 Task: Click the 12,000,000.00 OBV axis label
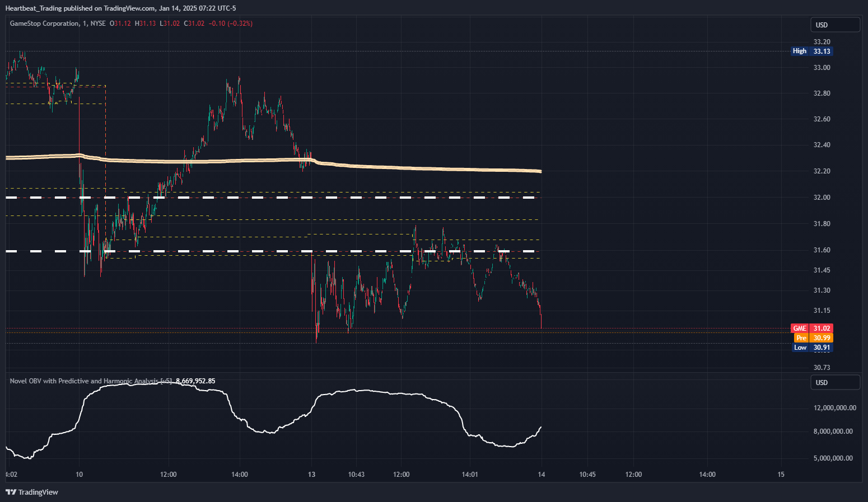[834, 408]
